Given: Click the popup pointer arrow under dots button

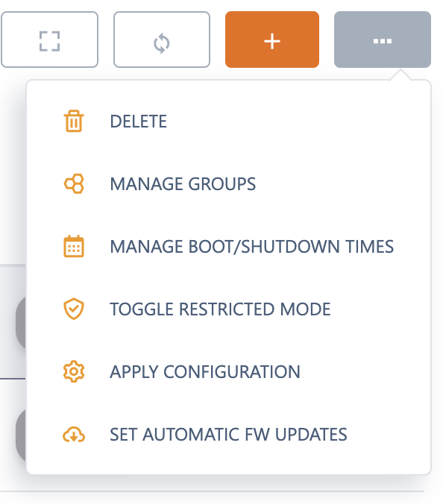Looking at the screenshot, I should point(400,75).
